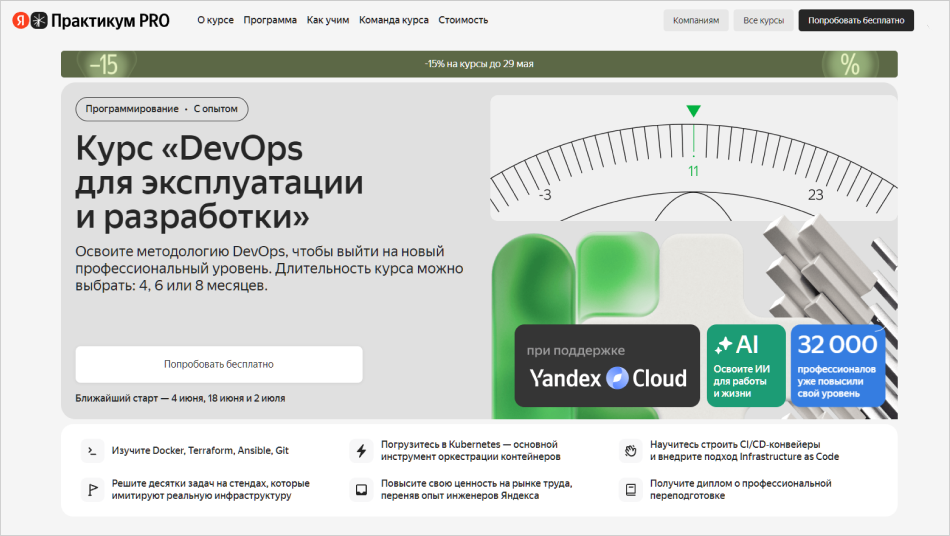Image resolution: width=950 pixels, height=536 pixels.
Task: Click the hand icon beside CI/CD text
Action: (x=630, y=451)
